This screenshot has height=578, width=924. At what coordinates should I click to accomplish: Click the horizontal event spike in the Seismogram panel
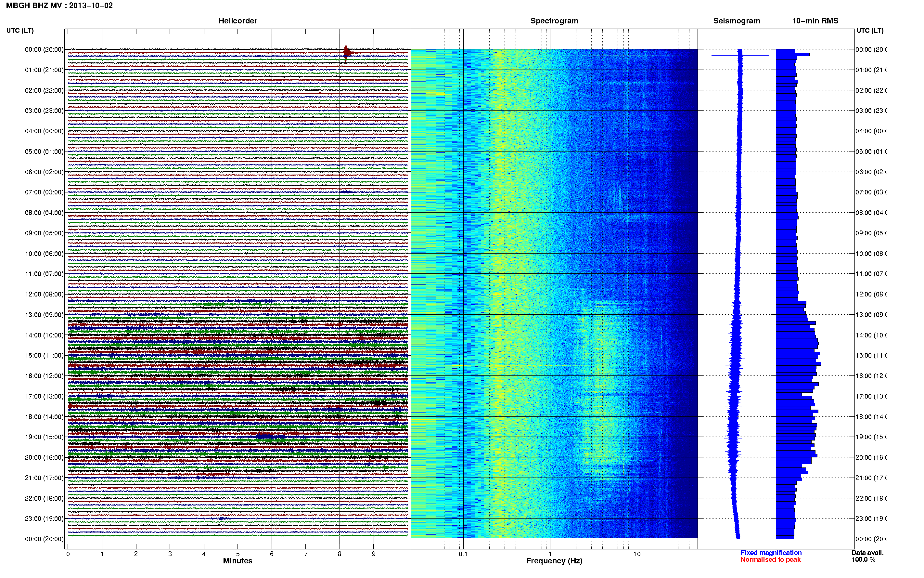click(740, 56)
